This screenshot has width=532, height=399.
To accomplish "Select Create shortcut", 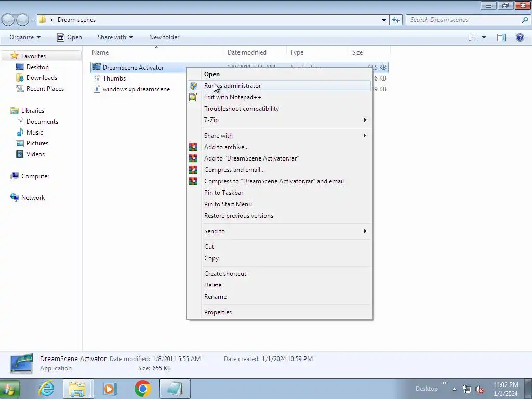I will click(x=225, y=274).
